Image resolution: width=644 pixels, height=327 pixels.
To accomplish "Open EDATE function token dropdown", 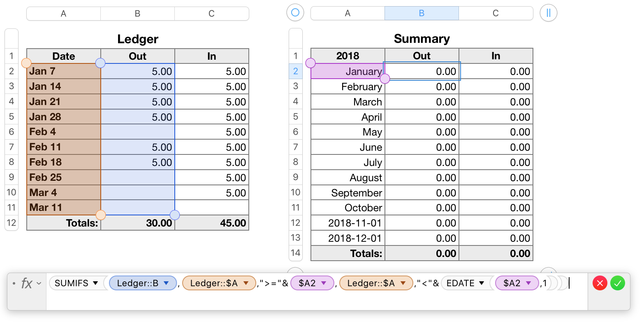I will coord(482,283).
